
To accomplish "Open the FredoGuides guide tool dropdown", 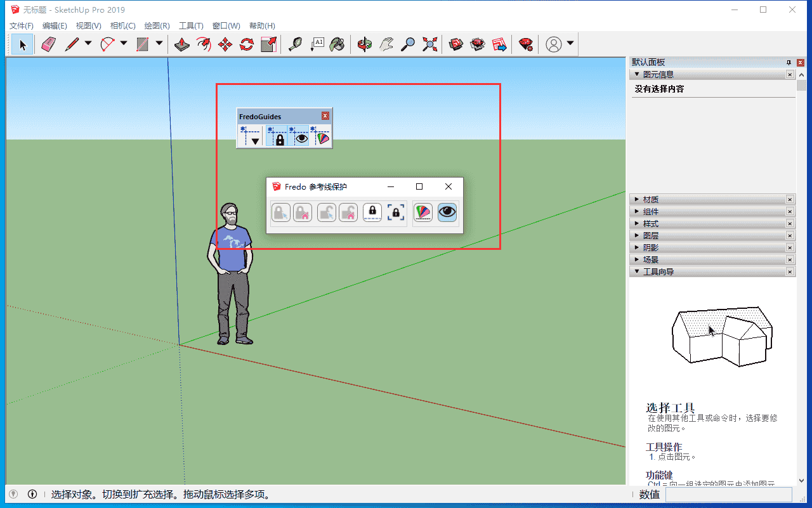I will pyautogui.click(x=250, y=136).
